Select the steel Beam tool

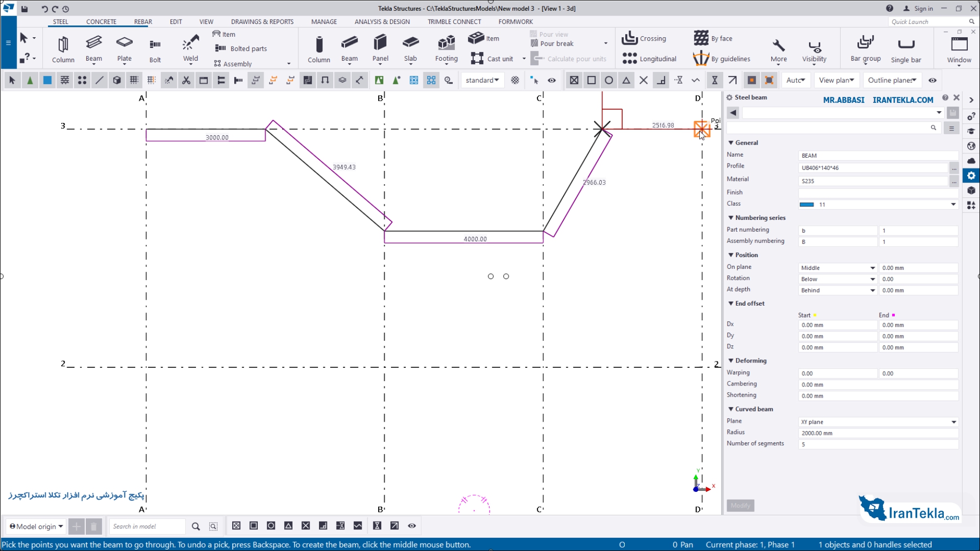(94, 49)
